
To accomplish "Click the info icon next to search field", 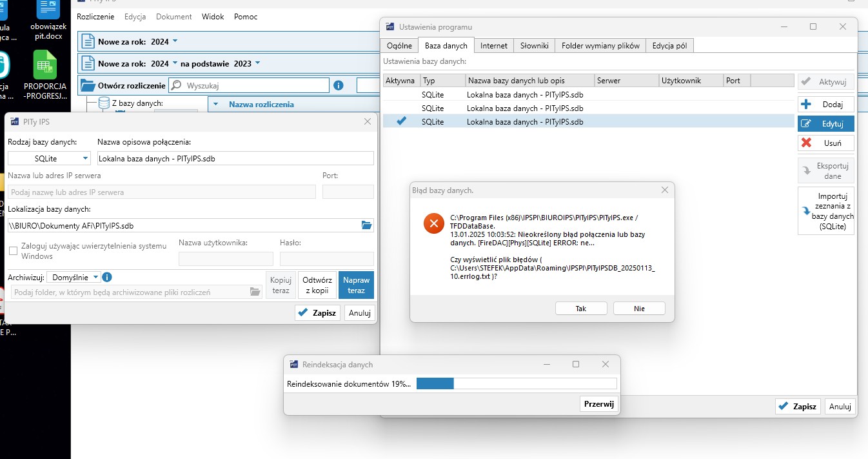I will coord(339,85).
